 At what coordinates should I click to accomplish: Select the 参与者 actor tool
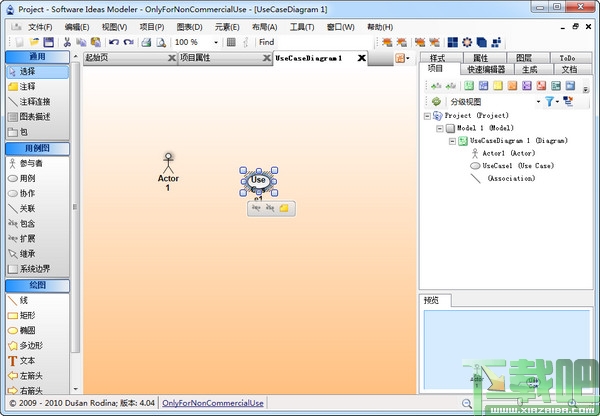pyautogui.click(x=37, y=163)
